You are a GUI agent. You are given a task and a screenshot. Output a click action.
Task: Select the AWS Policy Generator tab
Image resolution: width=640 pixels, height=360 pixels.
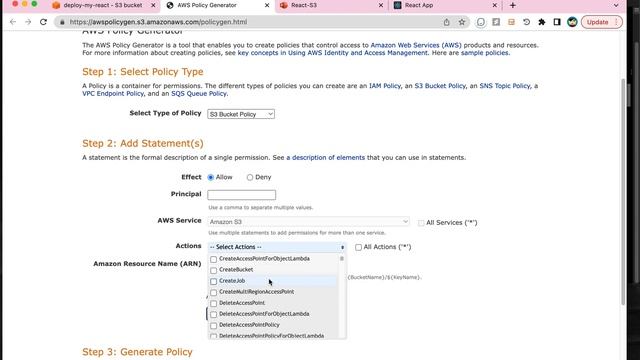pos(217,5)
